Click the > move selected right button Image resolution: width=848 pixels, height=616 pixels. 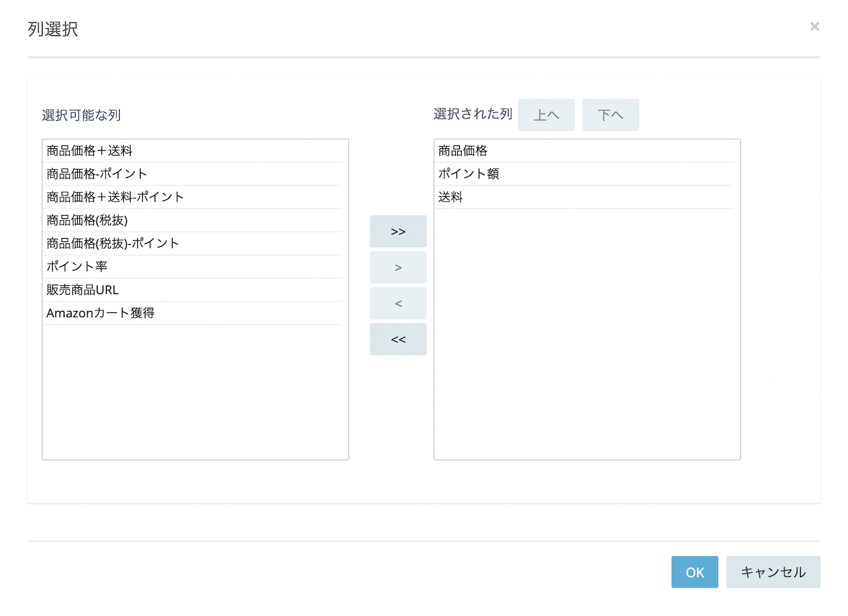398,267
